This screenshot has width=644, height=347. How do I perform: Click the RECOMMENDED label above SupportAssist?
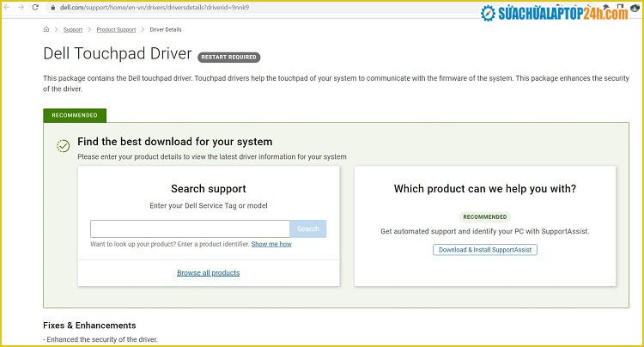pyautogui.click(x=484, y=216)
